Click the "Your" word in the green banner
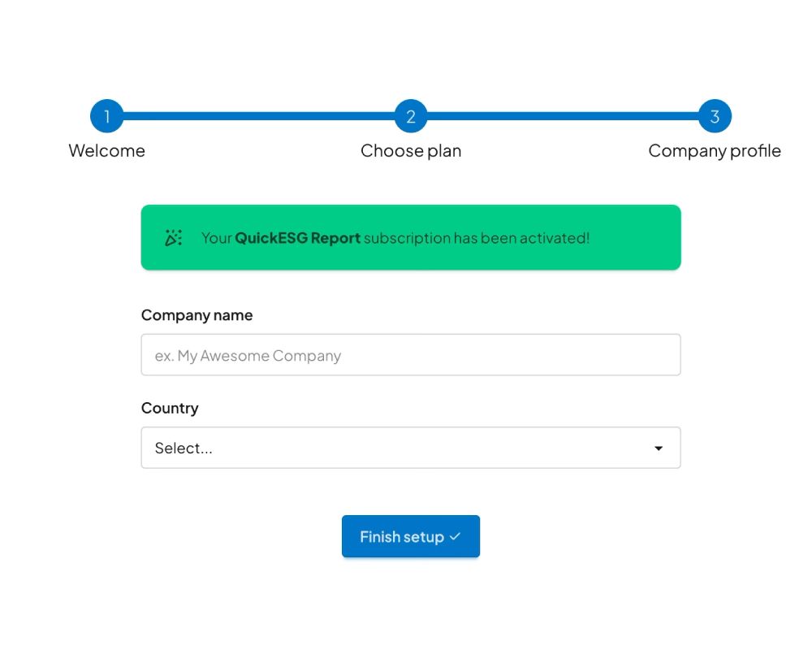The image size is (812, 650). pyautogui.click(x=217, y=238)
